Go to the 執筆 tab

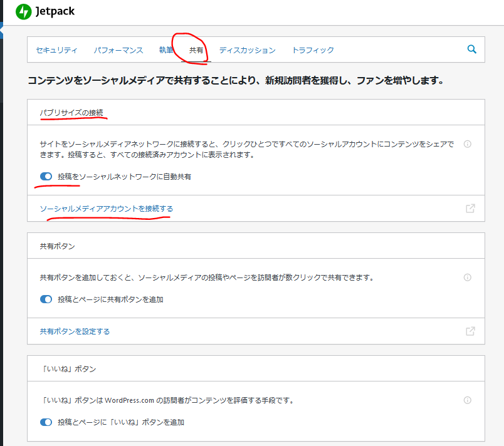click(166, 50)
